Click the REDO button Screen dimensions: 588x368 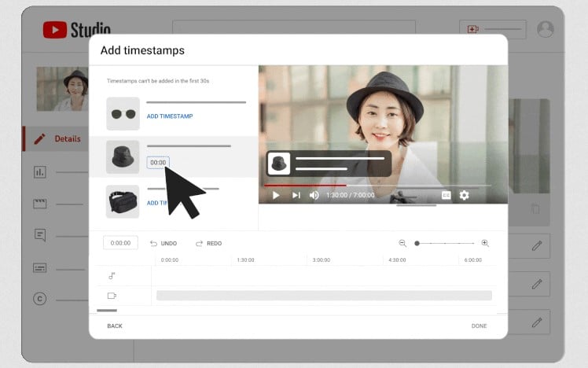point(209,244)
